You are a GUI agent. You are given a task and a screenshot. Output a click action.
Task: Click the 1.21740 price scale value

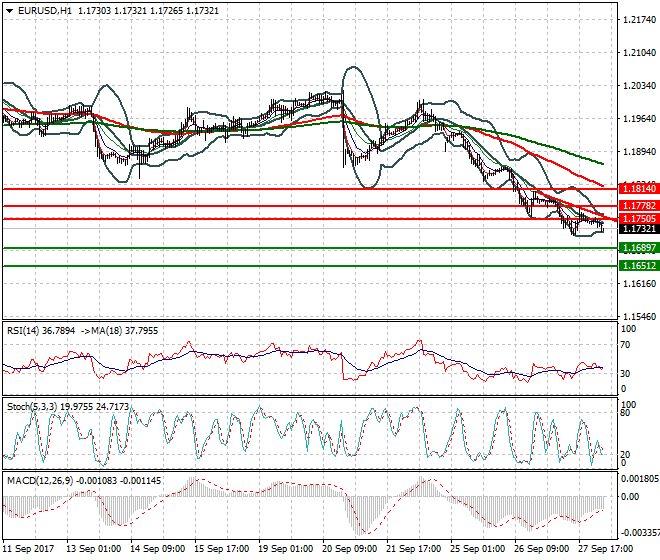639,20
